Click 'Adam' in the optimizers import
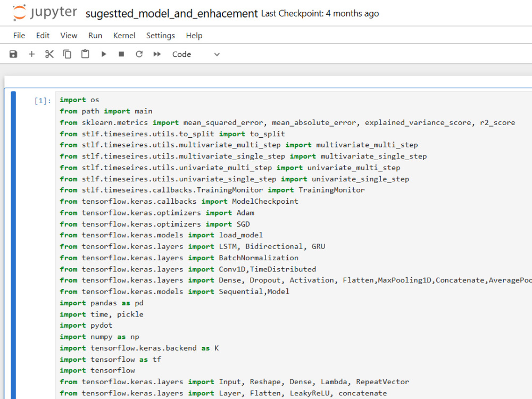The image size is (532, 399). click(245, 213)
